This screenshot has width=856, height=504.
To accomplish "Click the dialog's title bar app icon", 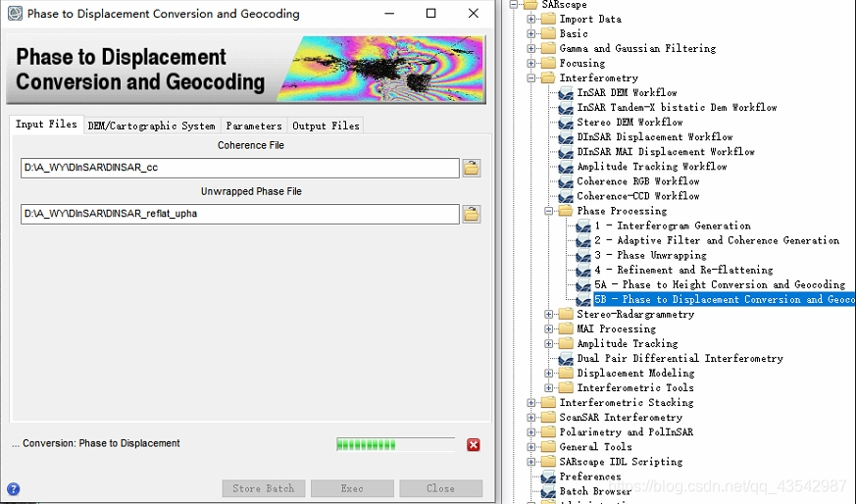I will [x=15, y=13].
